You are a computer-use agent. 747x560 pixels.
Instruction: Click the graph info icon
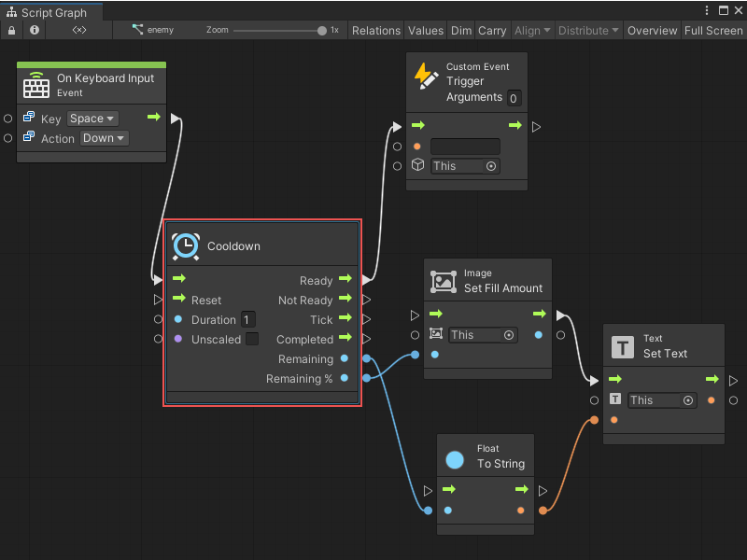(x=35, y=30)
